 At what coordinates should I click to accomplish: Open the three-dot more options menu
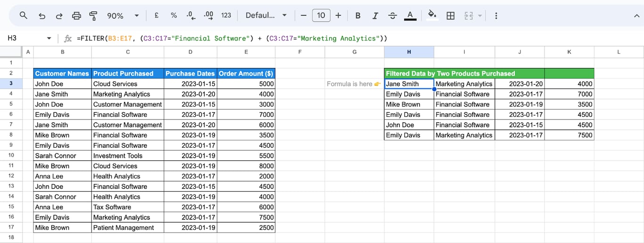496,16
